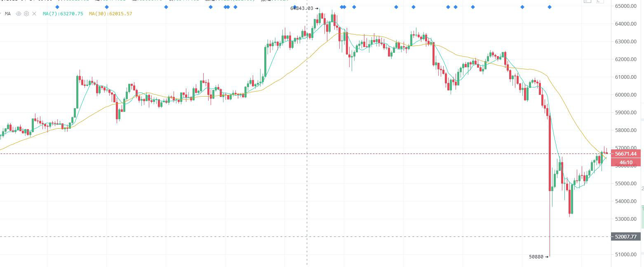Click the first panel layout icon at top right

(588, 1)
